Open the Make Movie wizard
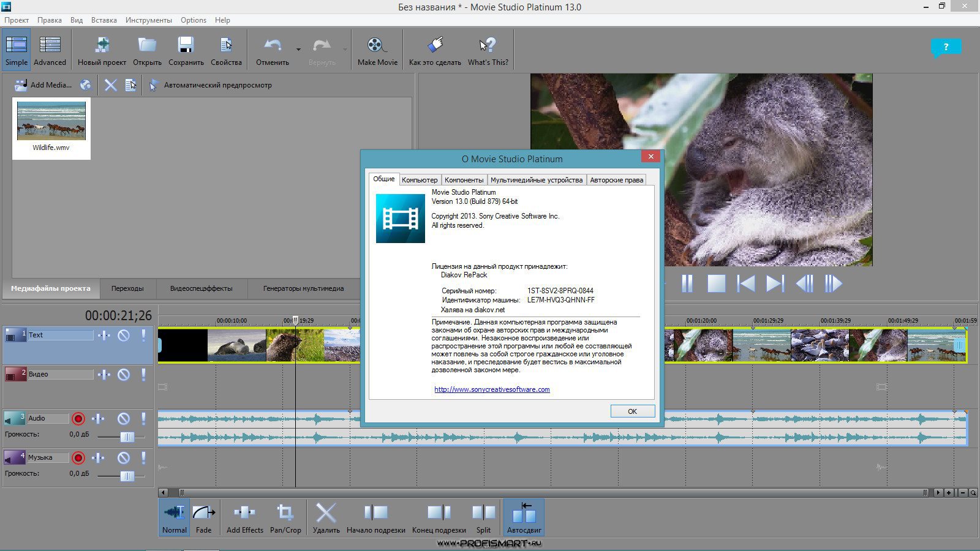The height and width of the screenshot is (551, 980). [377, 50]
